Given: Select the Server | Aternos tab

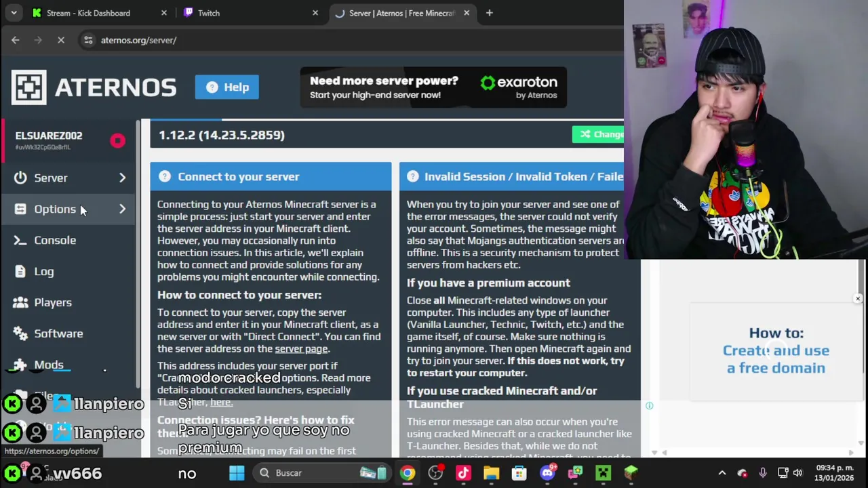Looking at the screenshot, I should (x=401, y=13).
